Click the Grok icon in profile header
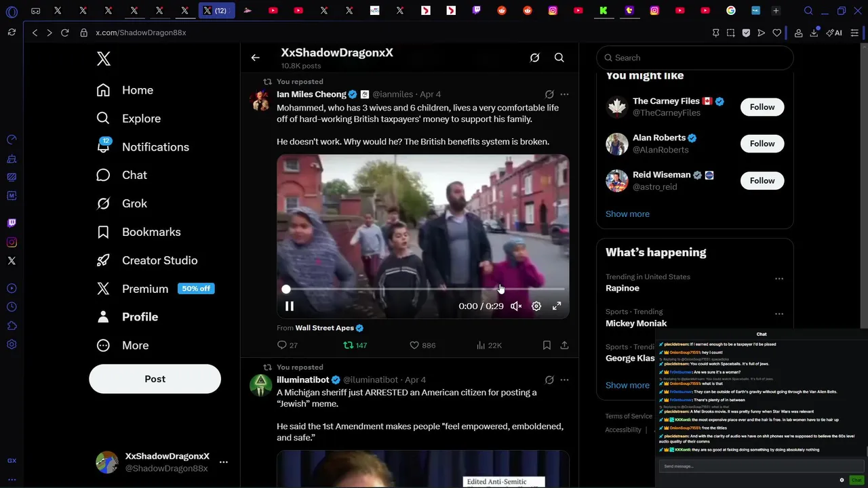The height and width of the screenshot is (488, 868). click(534, 58)
